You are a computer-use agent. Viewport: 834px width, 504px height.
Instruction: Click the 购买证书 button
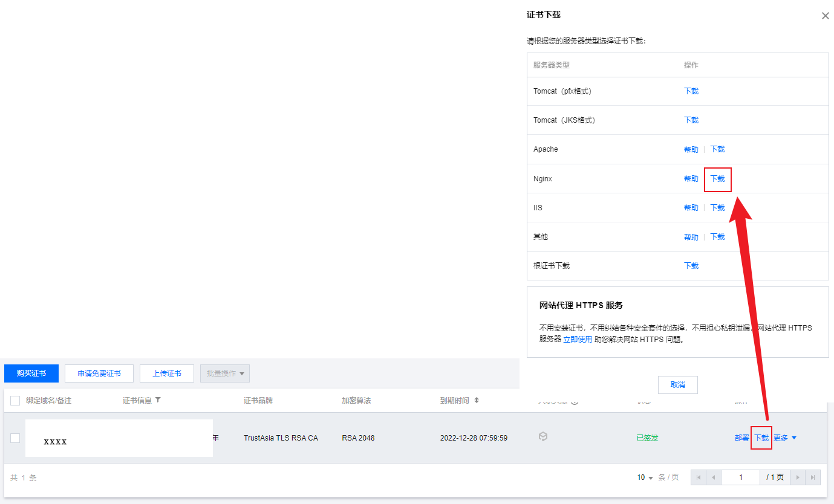[31, 373]
